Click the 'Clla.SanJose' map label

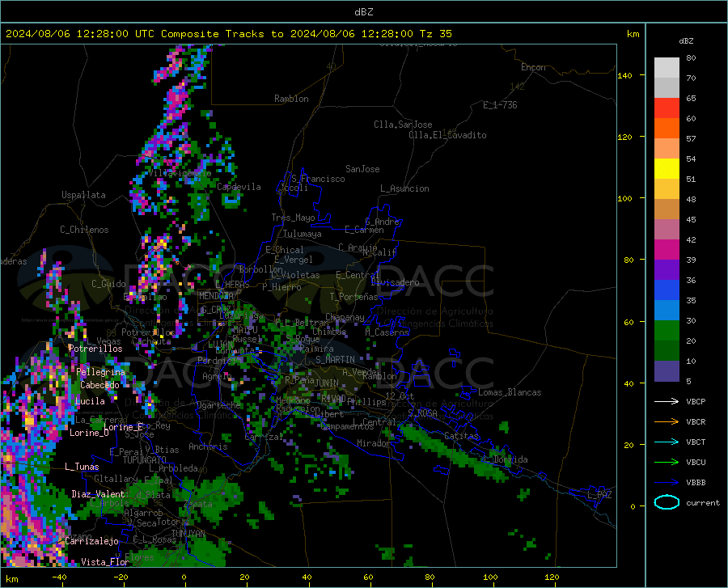tap(403, 125)
